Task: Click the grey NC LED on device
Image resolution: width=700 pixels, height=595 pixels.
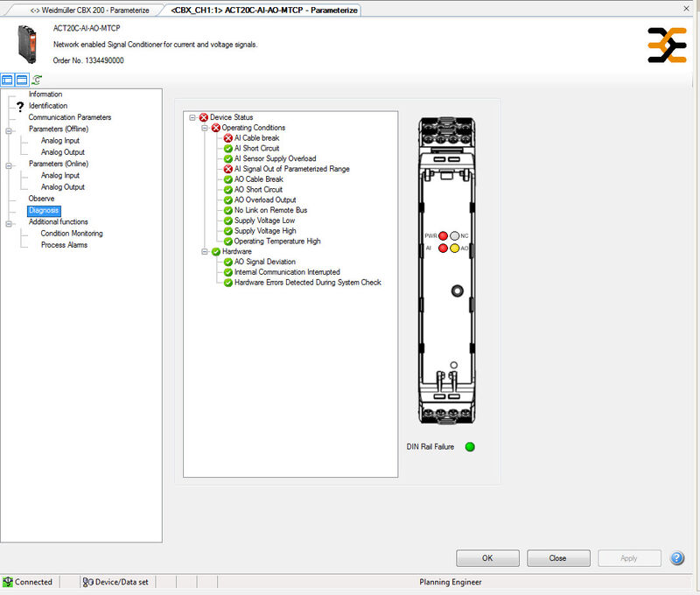Action: point(454,235)
